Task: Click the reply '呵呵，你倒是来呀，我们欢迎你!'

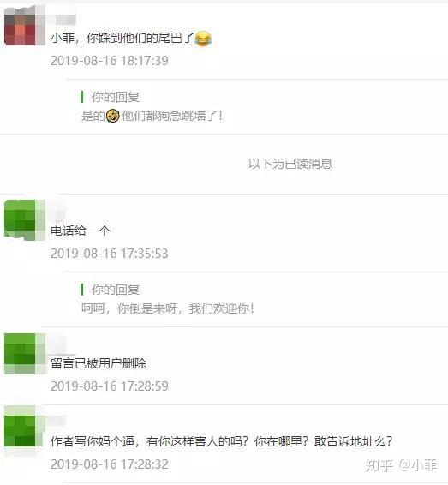Action: (168, 308)
